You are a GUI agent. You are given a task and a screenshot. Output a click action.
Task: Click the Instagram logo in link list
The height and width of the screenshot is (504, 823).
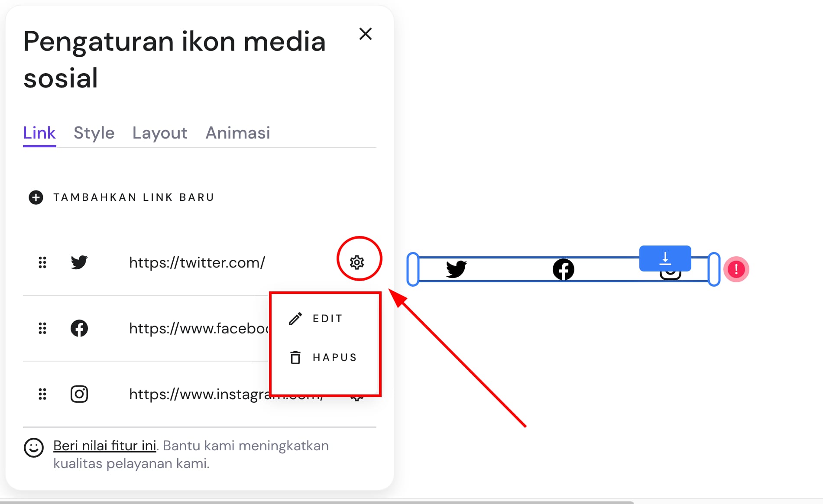point(79,394)
